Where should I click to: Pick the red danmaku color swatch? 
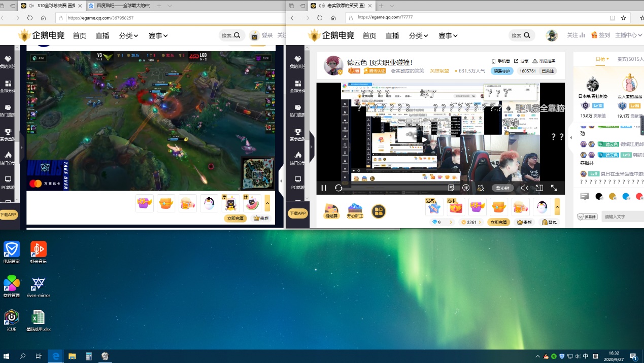(x=639, y=197)
